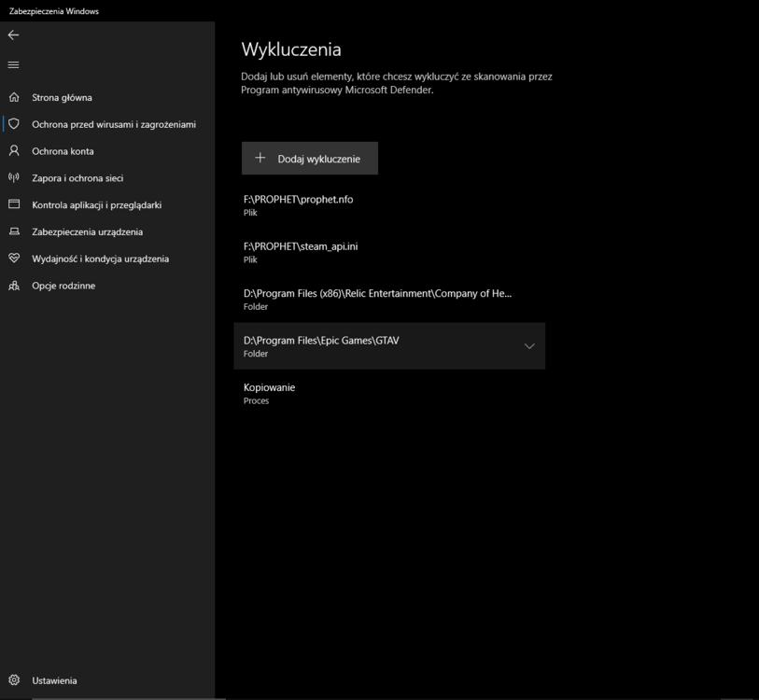Open Ustawienia via the gear icon

pyautogui.click(x=13, y=680)
